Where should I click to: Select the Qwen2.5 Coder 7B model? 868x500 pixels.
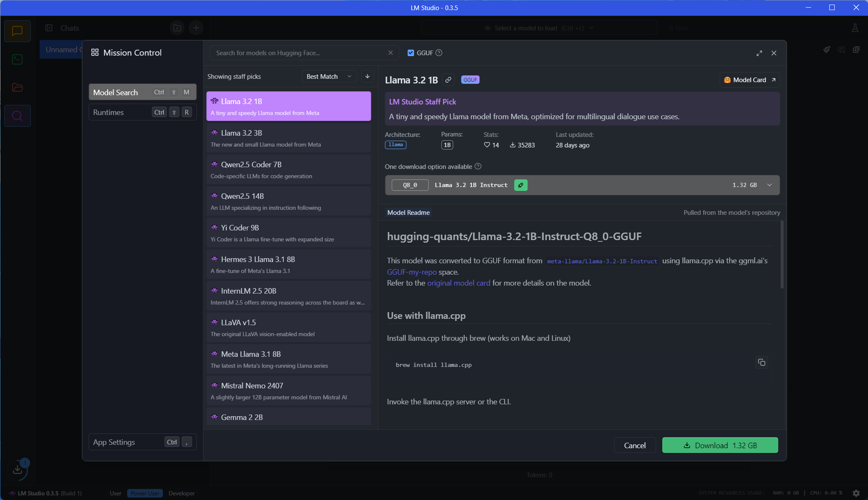click(288, 170)
